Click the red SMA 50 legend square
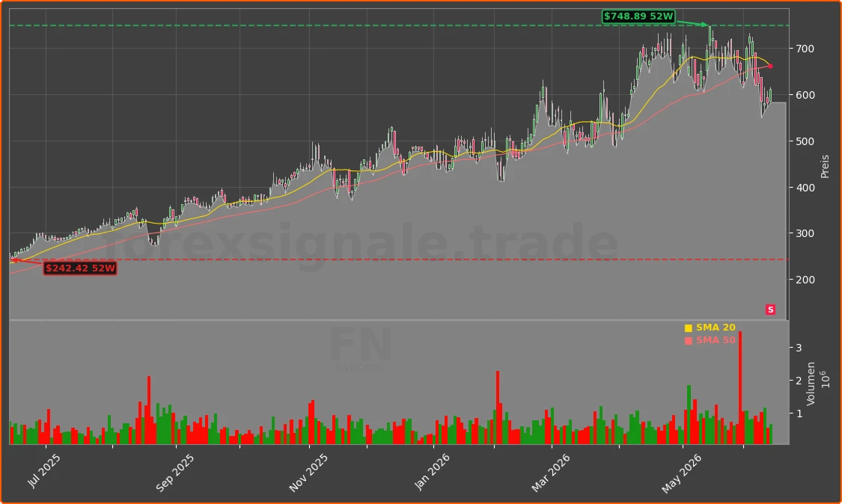The height and width of the screenshot is (504, 842). click(689, 341)
